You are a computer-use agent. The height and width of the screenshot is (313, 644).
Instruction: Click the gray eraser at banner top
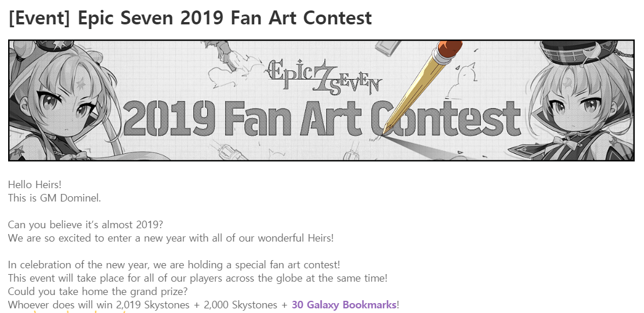[388, 46]
